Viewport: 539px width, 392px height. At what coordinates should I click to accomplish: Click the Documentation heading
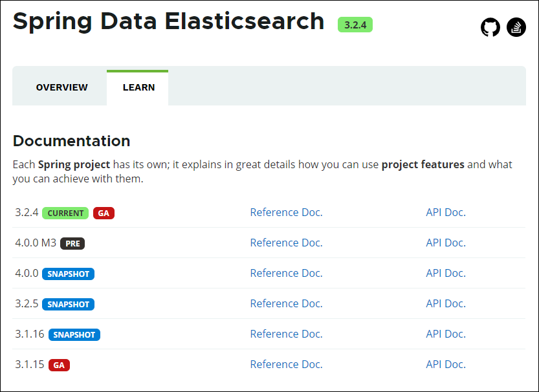(x=71, y=141)
